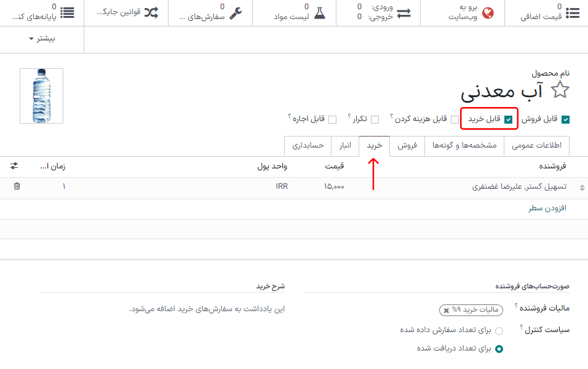Screen dimensions: 588x369
Task: Click the water bottle product image
Action: pos(41,96)
